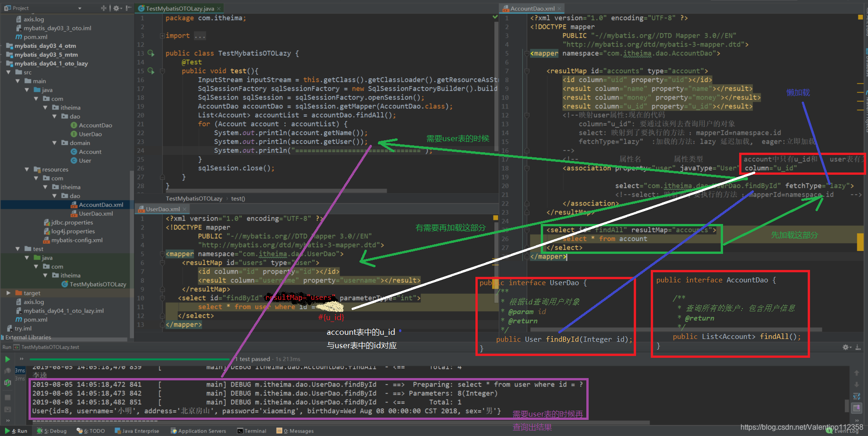The width and height of the screenshot is (868, 436).
Task: Open Project panel gear settings
Action: (x=117, y=8)
